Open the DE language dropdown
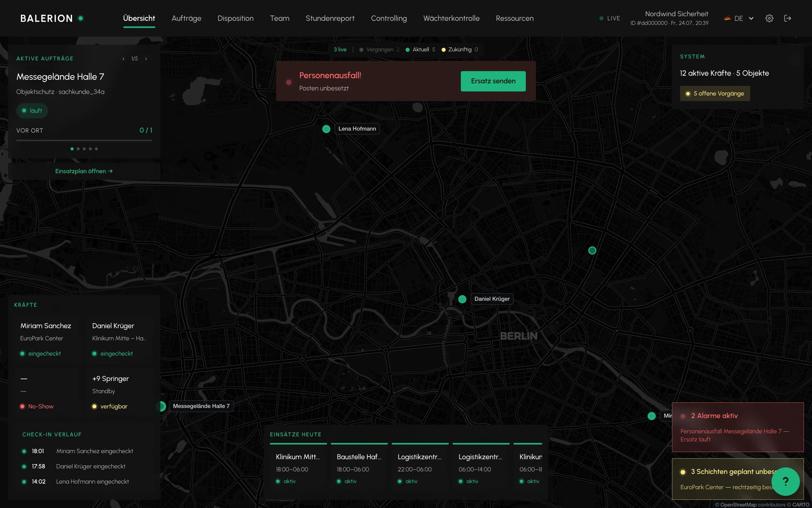Image resolution: width=812 pixels, height=508 pixels. click(x=739, y=18)
